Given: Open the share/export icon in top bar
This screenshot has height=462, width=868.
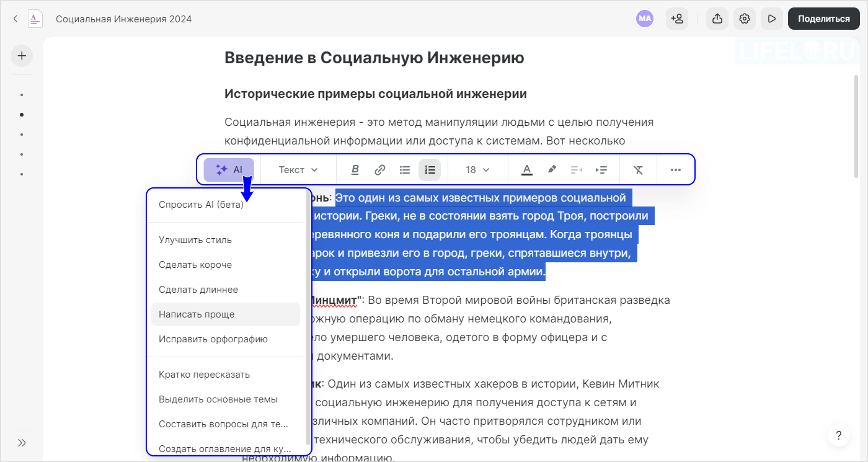Looking at the screenshot, I should tap(717, 19).
